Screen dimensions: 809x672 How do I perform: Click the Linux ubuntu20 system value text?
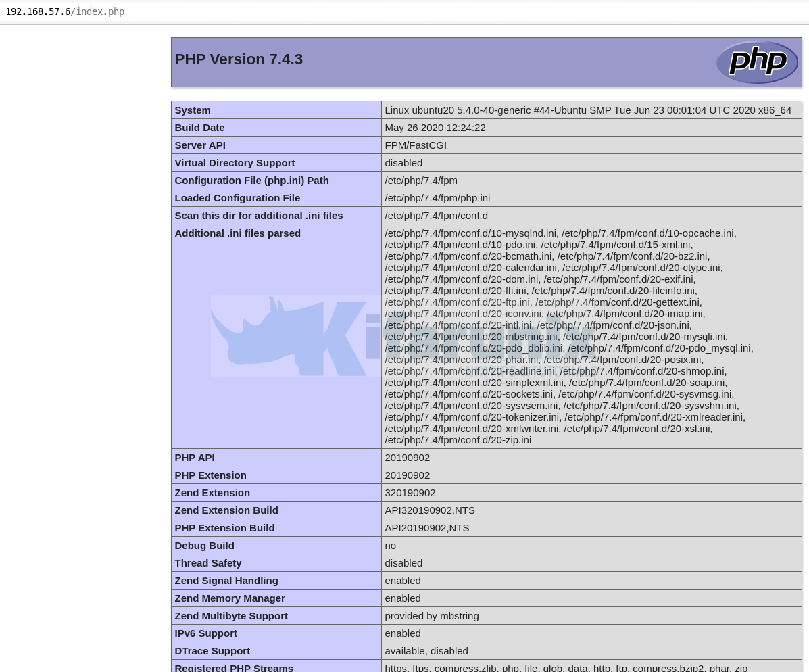pyautogui.click(x=588, y=110)
